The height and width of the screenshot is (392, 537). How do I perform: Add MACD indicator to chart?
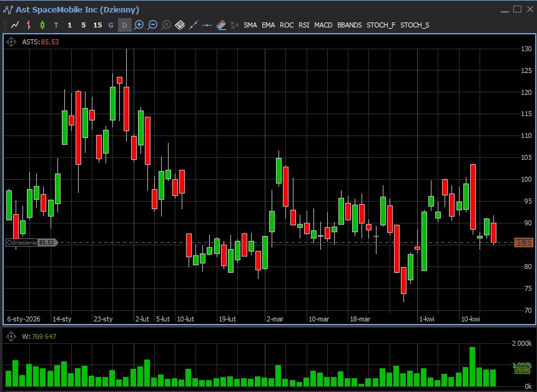tap(323, 25)
